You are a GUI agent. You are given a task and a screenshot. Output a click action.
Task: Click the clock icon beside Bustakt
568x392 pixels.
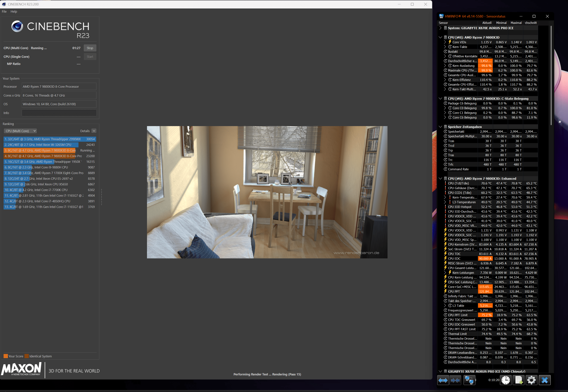(x=445, y=52)
